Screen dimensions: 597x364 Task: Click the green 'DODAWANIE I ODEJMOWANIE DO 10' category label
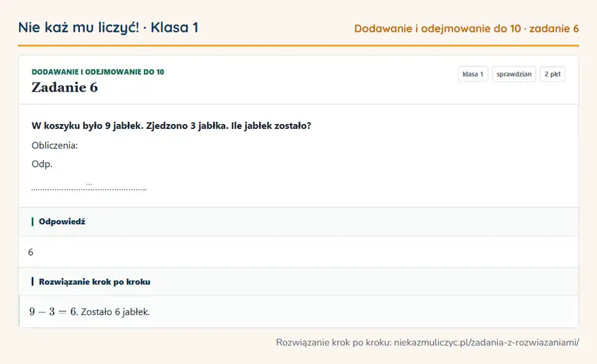pos(98,72)
